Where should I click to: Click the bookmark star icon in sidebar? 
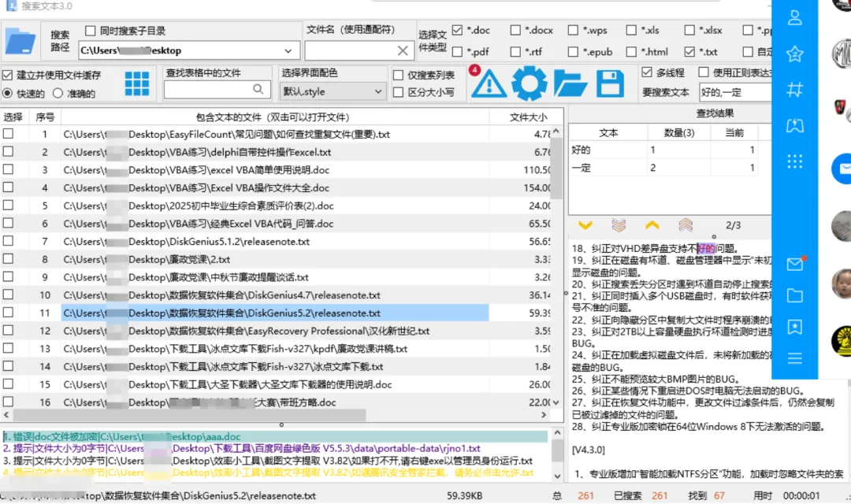click(x=794, y=327)
